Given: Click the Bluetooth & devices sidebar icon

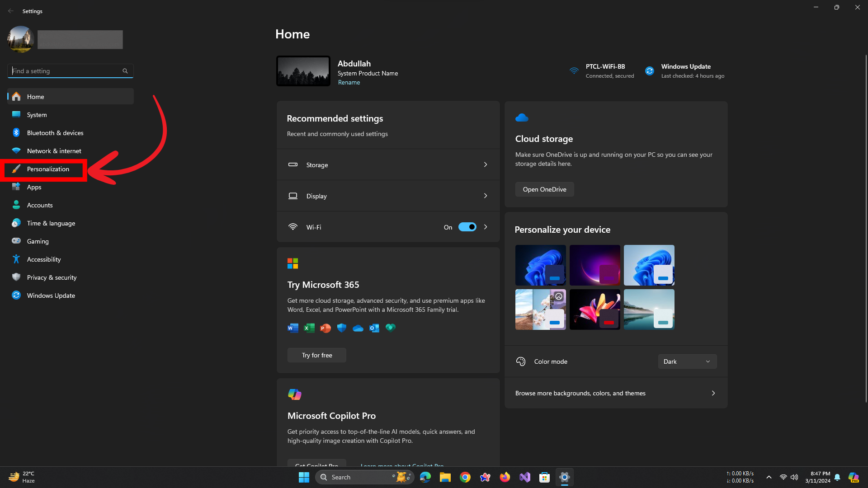Looking at the screenshot, I should (x=16, y=133).
